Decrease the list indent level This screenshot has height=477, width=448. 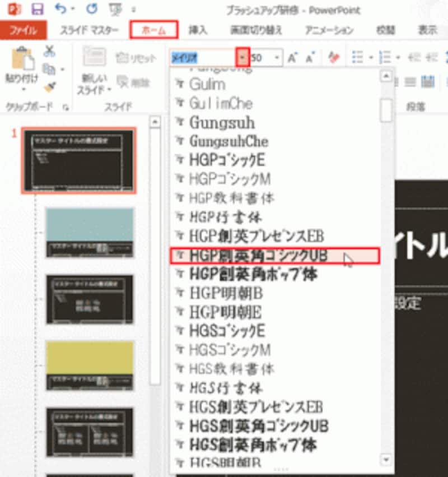click(414, 57)
